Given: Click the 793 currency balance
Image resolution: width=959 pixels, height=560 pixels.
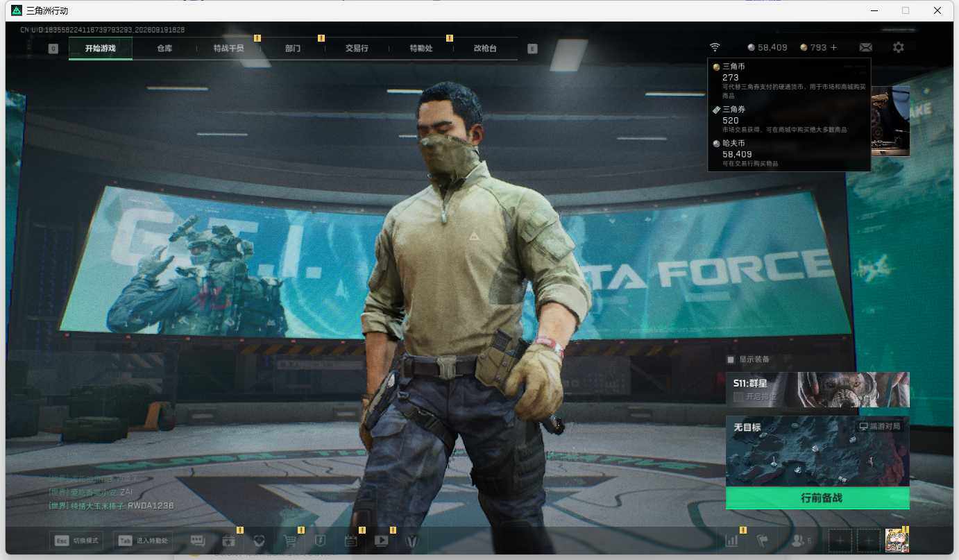Looking at the screenshot, I should (813, 47).
